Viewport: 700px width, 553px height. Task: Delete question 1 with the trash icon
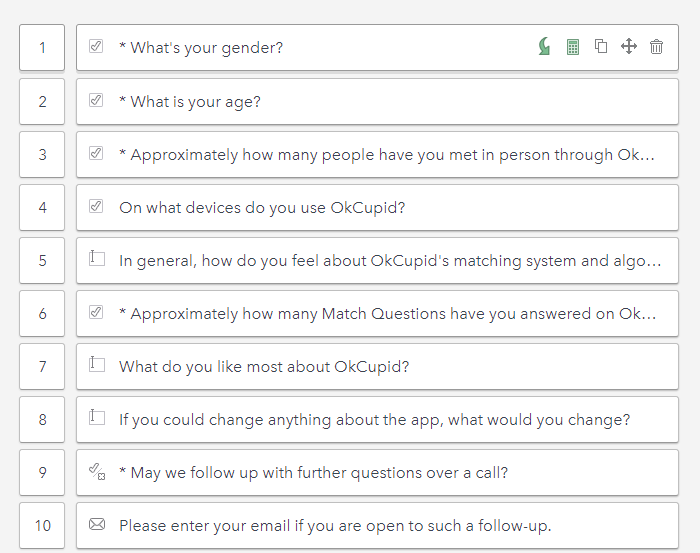(656, 46)
